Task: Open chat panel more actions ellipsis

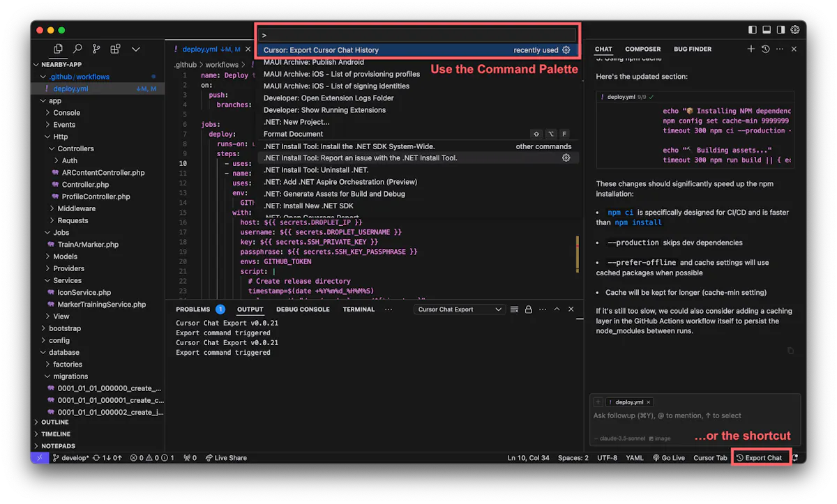Action: pyautogui.click(x=780, y=49)
